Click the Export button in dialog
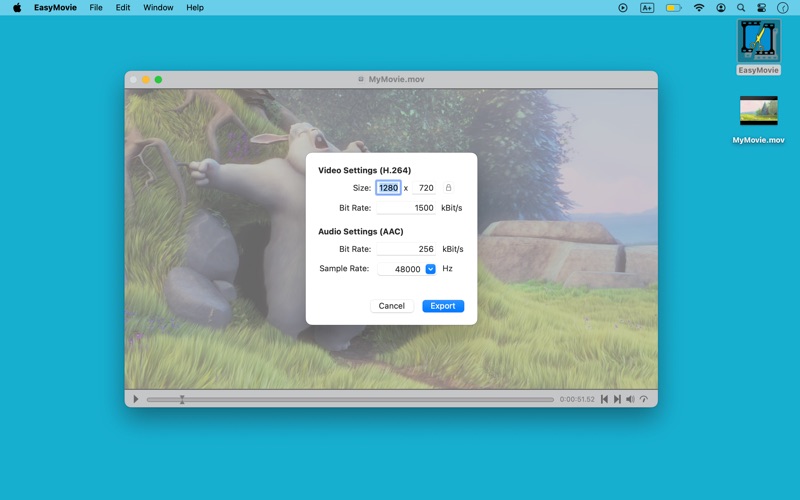The height and width of the screenshot is (500, 800). pyautogui.click(x=443, y=306)
